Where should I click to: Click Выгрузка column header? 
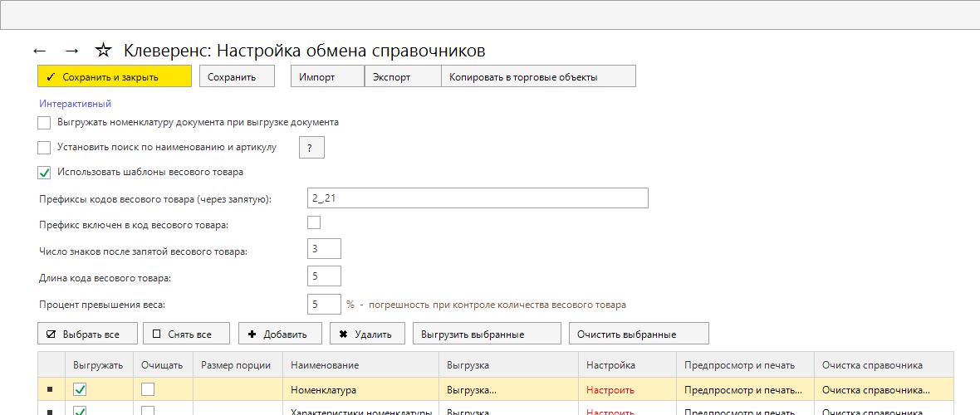(509, 364)
